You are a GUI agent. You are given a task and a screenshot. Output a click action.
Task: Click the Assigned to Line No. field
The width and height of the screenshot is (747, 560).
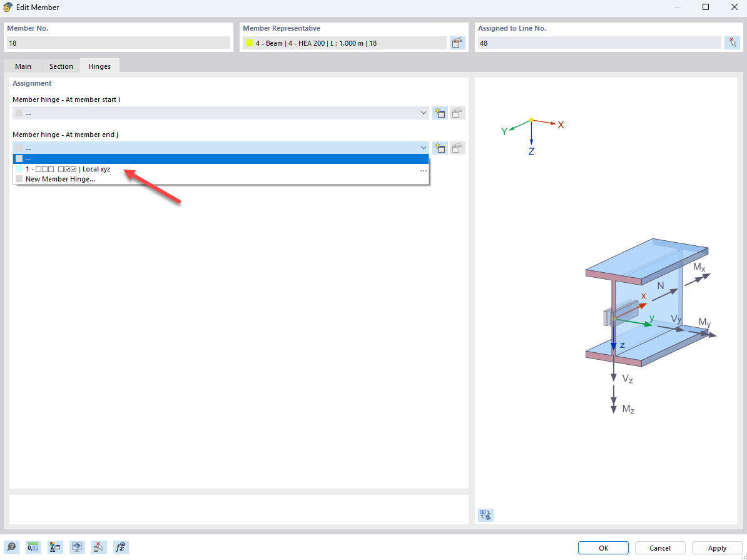point(599,43)
